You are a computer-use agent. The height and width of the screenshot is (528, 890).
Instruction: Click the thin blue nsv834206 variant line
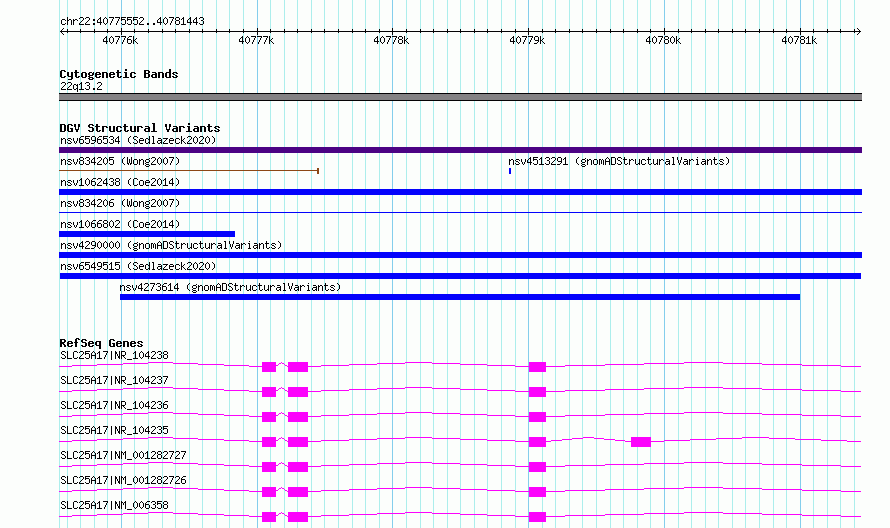coord(460,212)
